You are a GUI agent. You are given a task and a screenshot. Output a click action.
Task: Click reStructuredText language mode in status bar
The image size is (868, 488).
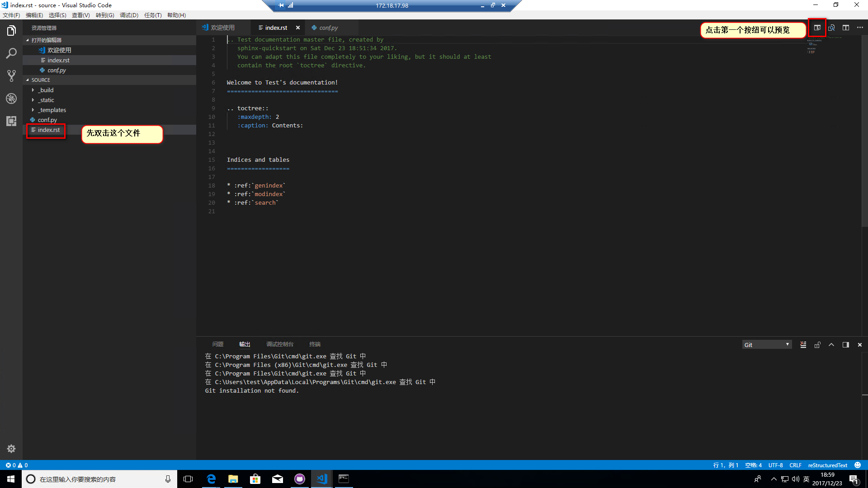click(827, 465)
